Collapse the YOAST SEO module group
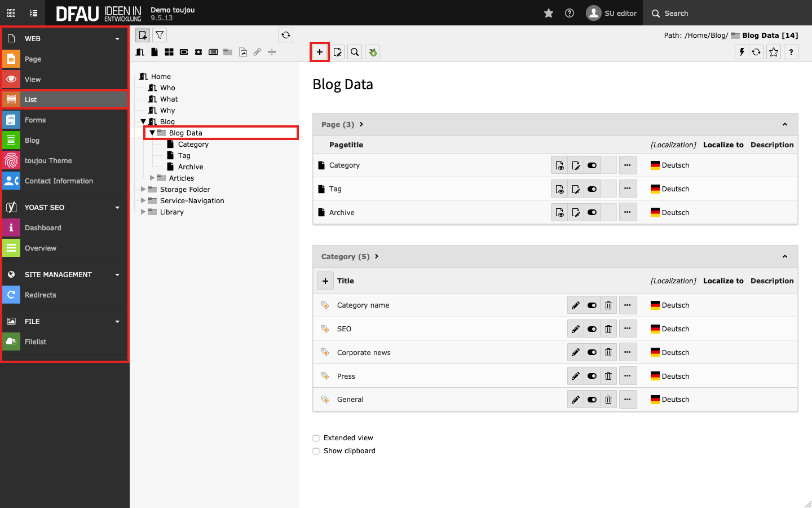The height and width of the screenshot is (508, 812). tap(117, 208)
